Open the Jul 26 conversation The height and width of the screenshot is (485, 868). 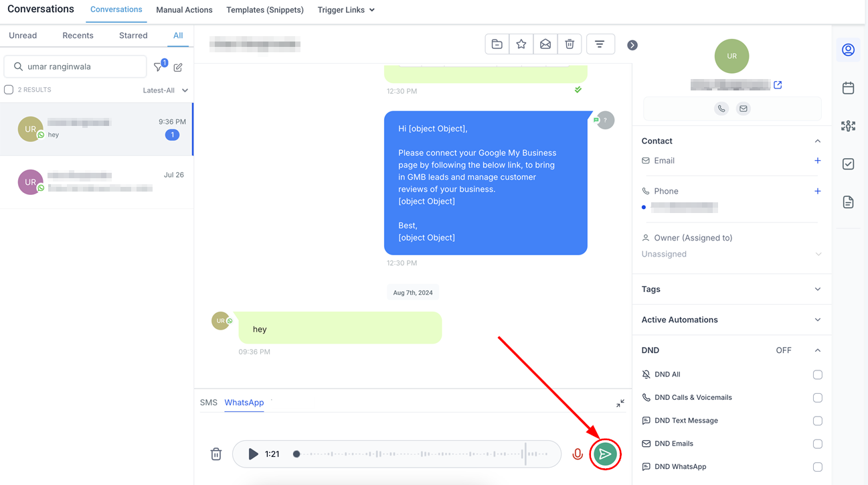pos(96,182)
